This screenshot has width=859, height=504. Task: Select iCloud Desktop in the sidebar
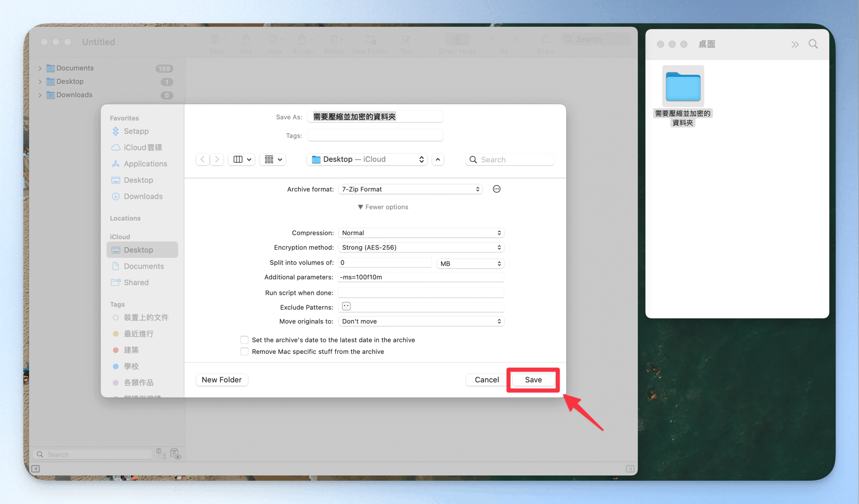[138, 250]
